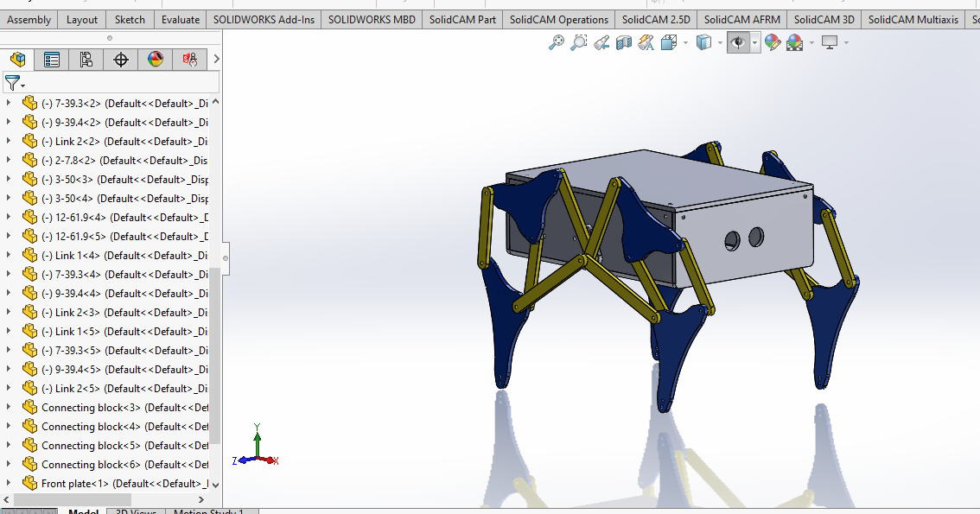Open the SolidCAM Operations tab
The height and width of the screenshot is (514, 980).
click(559, 19)
